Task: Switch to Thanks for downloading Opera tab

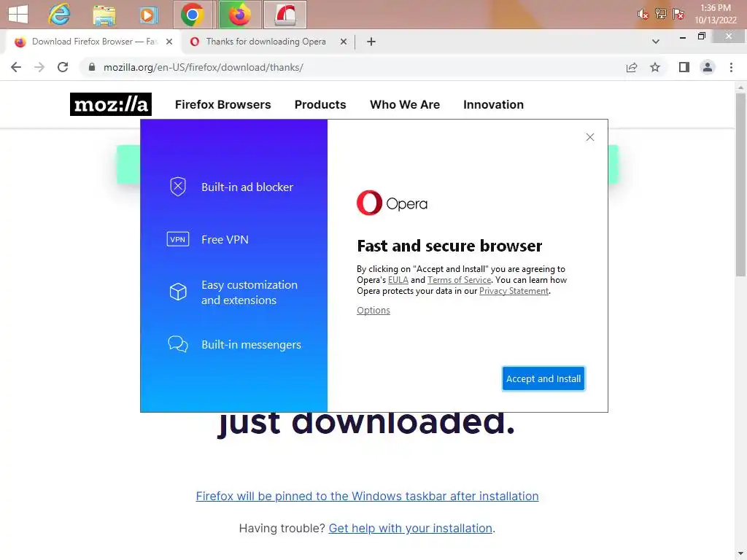Action: coord(266,42)
